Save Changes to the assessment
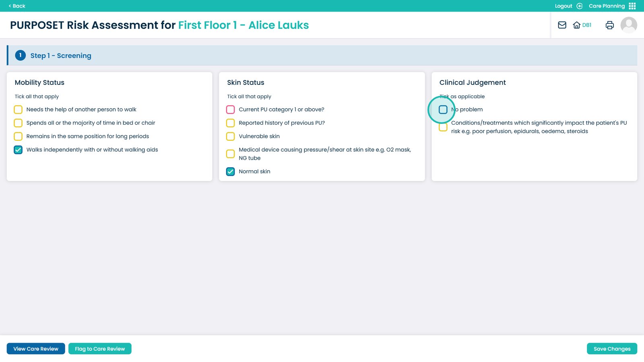 [x=612, y=349]
